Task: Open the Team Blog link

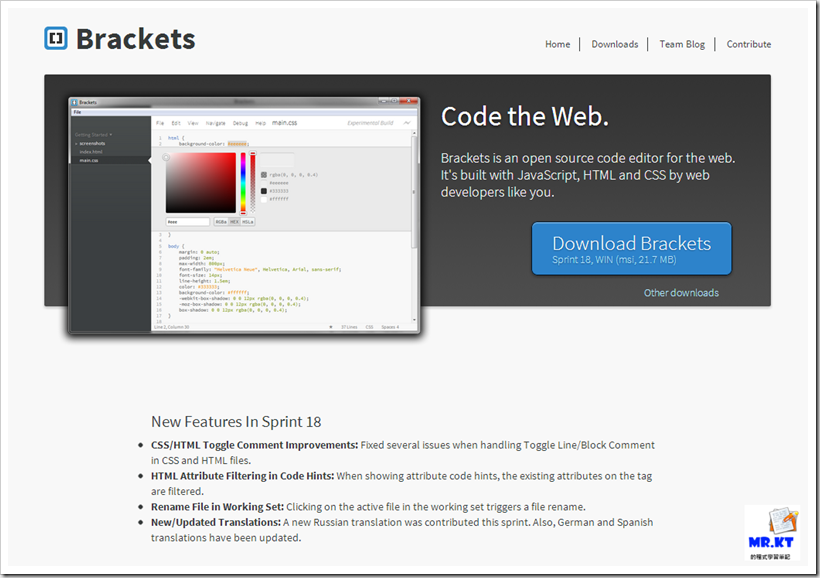Action: pos(682,44)
